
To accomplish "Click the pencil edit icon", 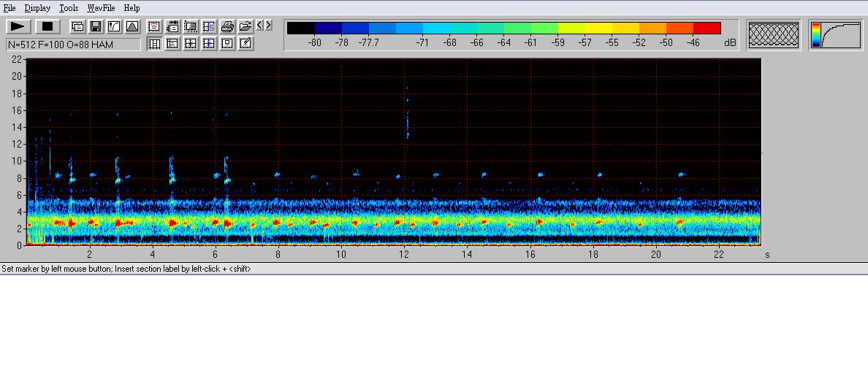I will tap(245, 44).
